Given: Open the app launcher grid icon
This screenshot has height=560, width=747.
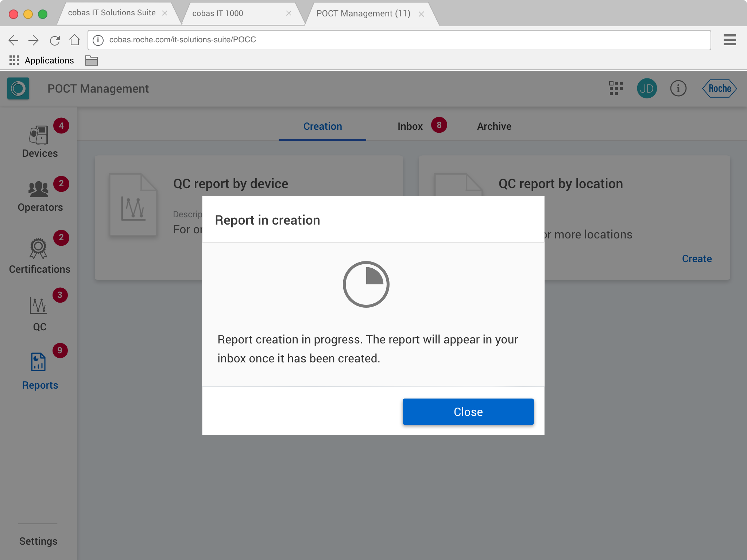Looking at the screenshot, I should (x=616, y=88).
